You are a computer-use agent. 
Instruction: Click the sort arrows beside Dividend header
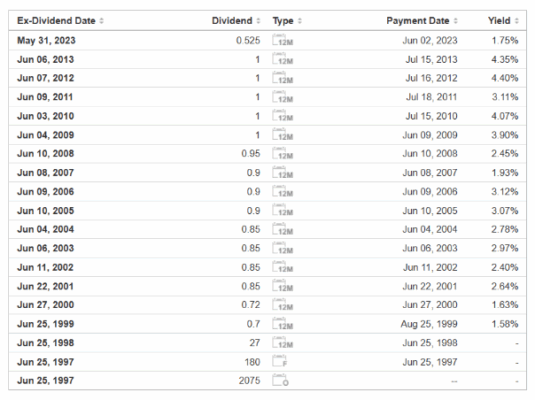coord(258,21)
